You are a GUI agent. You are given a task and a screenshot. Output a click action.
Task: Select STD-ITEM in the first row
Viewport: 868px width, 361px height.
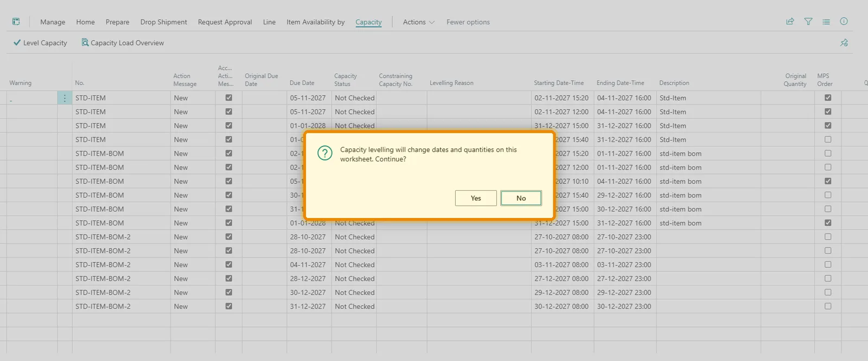click(91, 98)
